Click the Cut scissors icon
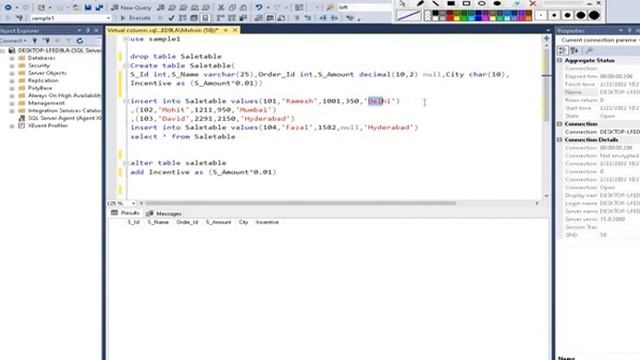The image size is (640, 360). point(221,7)
